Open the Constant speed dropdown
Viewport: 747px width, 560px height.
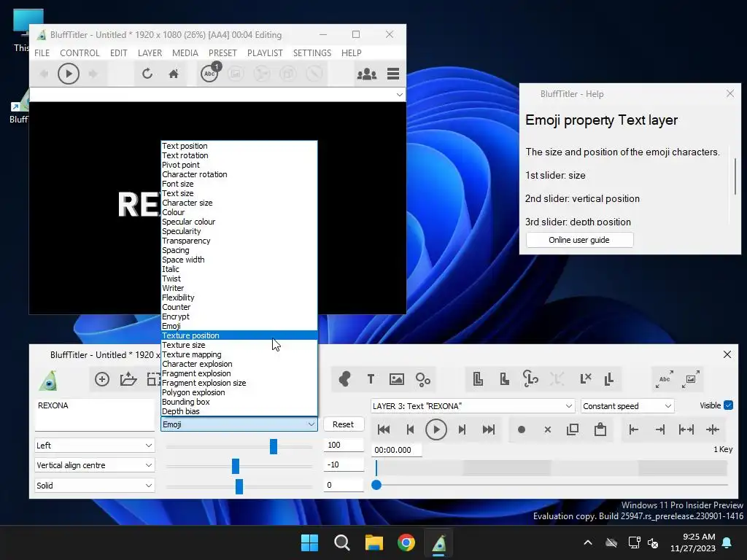pyautogui.click(x=627, y=405)
